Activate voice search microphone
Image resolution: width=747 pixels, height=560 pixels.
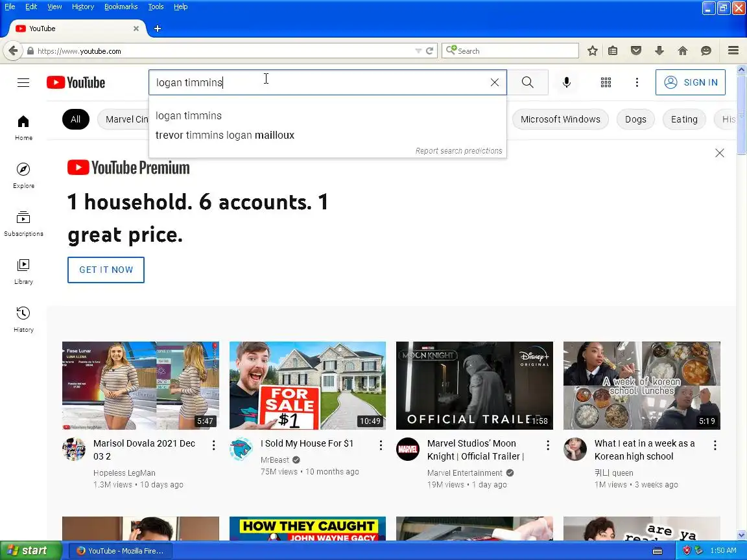pos(567,82)
